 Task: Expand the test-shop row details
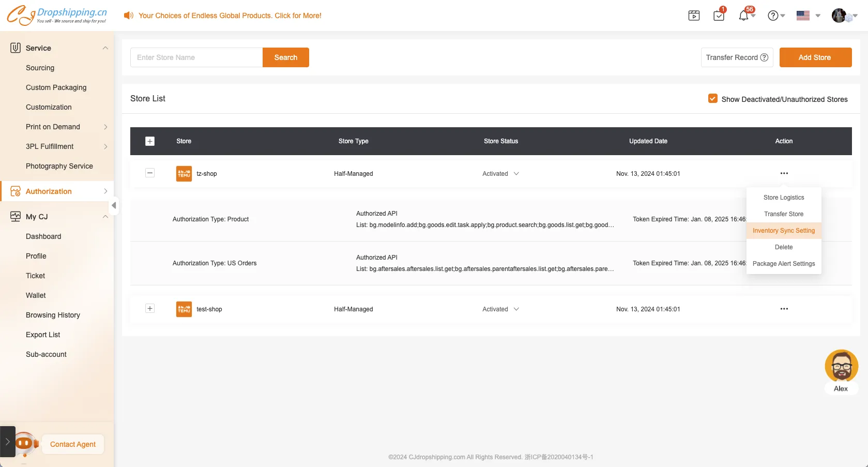tap(150, 309)
